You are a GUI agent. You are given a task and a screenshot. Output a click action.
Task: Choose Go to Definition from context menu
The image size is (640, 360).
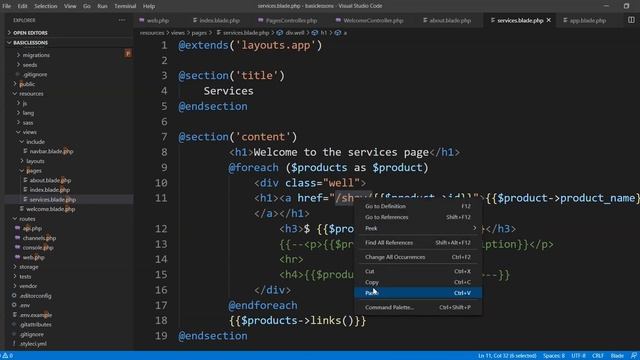[x=418, y=206]
